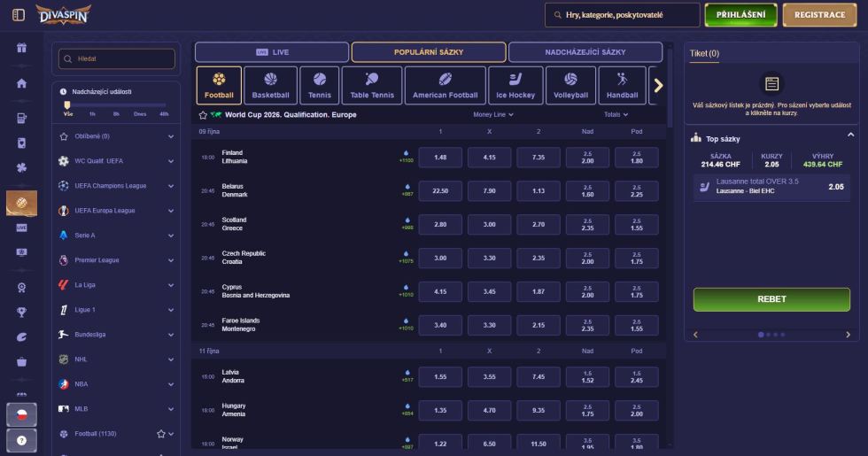Focus the Hledat search field
Viewport: 868px width, 456px height.
pyautogui.click(x=117, y=59)
